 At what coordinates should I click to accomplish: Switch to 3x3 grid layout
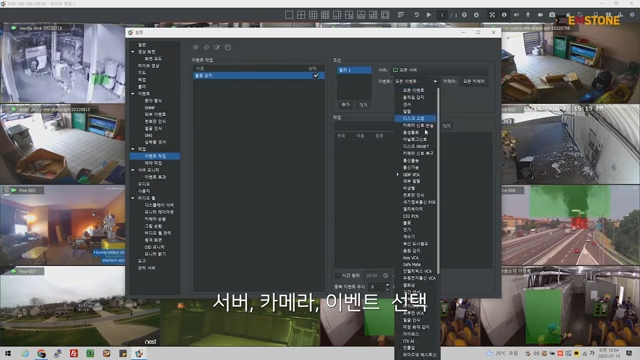[313, 15]
